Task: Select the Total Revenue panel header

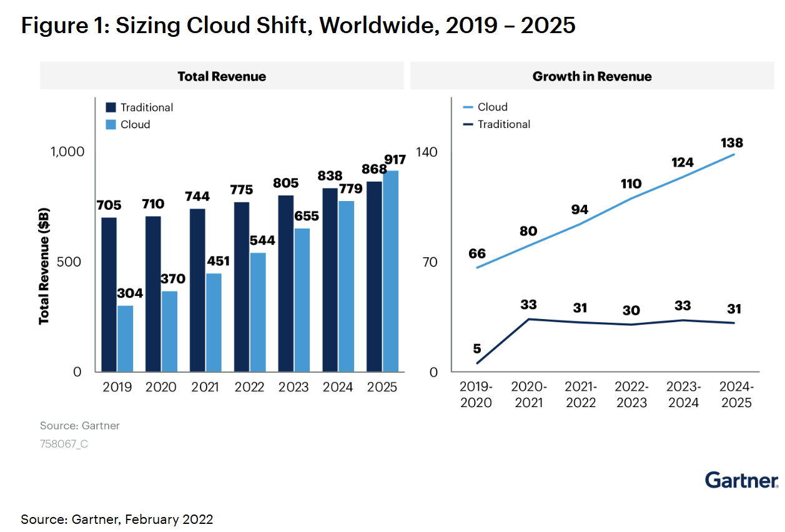Action: 221,76
